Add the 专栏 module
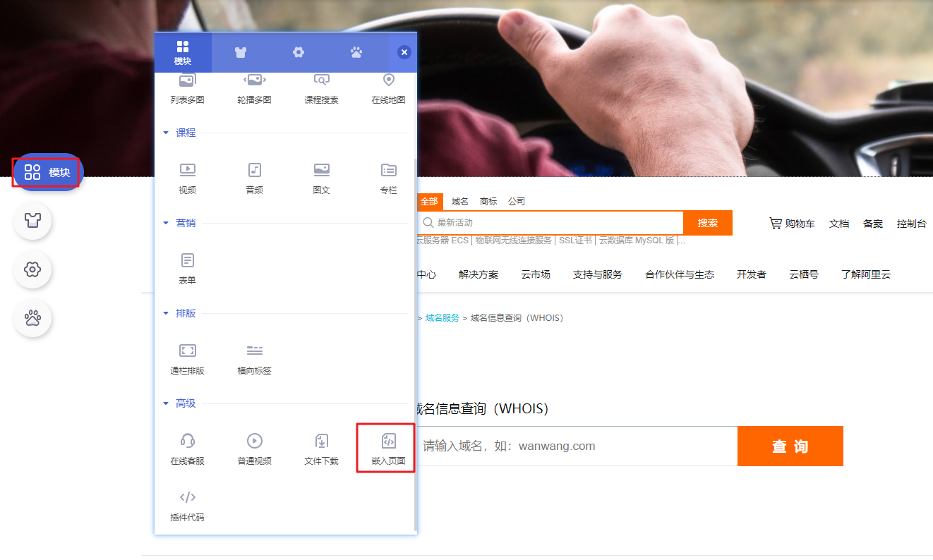This screenshot has height=560, width=933. click(388, 179)
